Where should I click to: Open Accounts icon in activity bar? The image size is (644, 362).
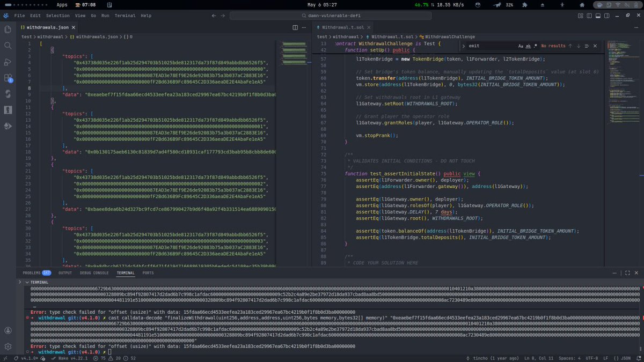(x=8, y=331)
